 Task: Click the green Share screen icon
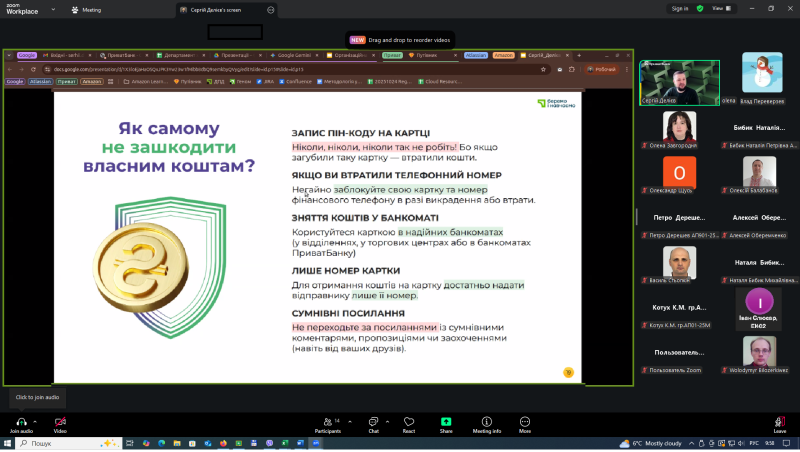click(x=446, y=422)
